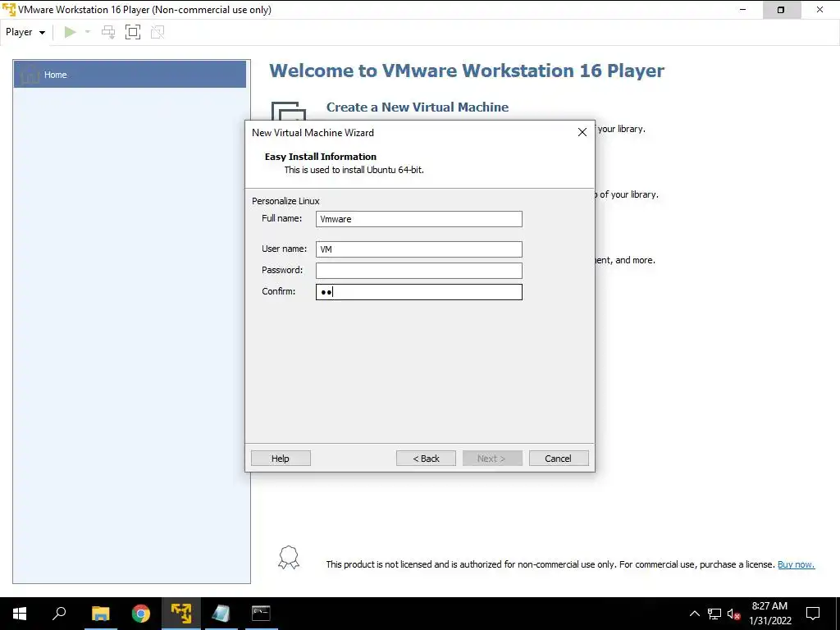Open File Explorer from the taskbar

coord(100,614)
